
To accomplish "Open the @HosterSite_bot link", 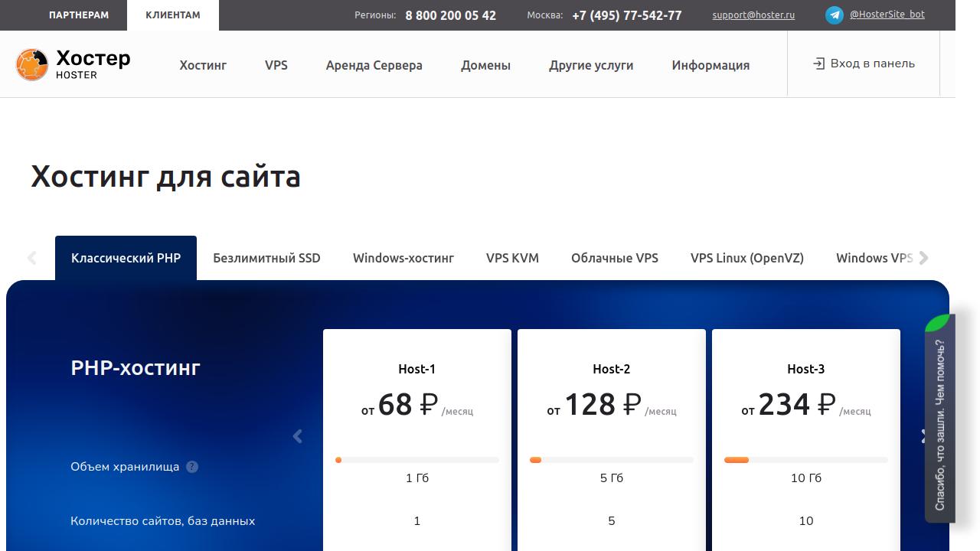I will click(887, 15).
